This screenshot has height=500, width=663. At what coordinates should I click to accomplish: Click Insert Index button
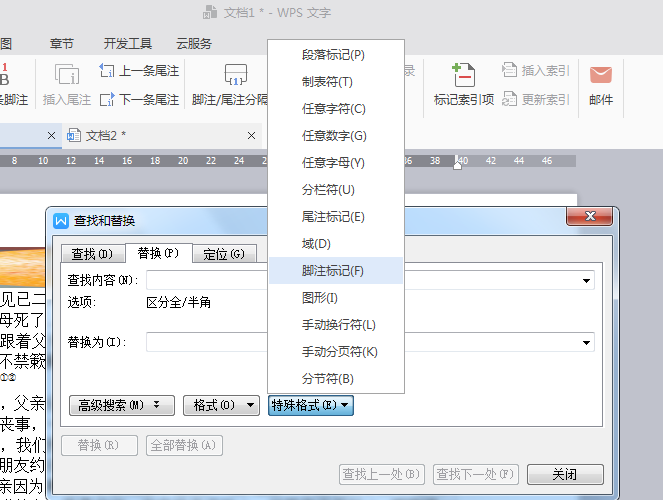tap(536, 70)
